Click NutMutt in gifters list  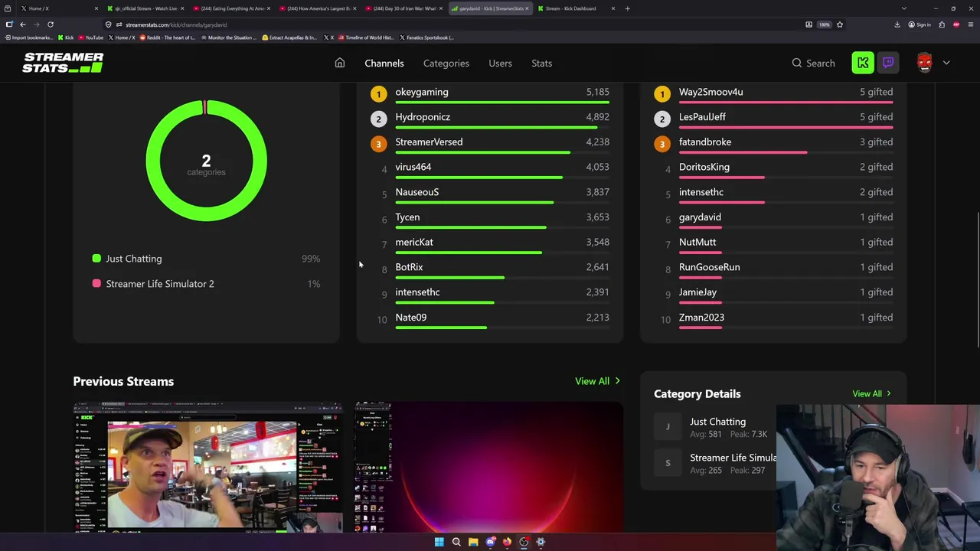click(697, 242)
